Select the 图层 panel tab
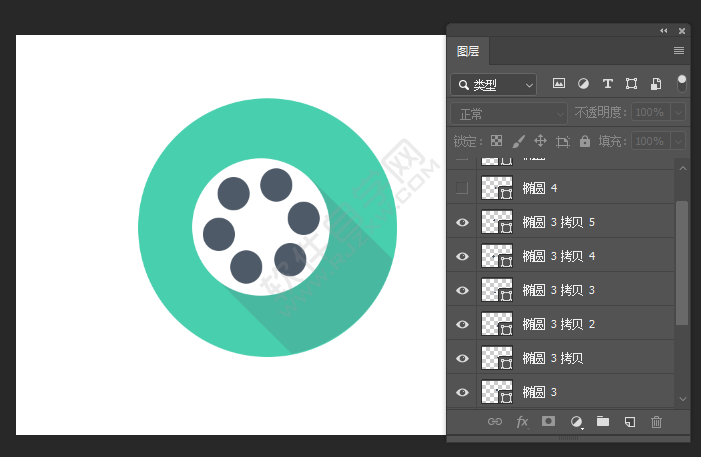Viewport: 701px width, 457px height. (468, 51)
